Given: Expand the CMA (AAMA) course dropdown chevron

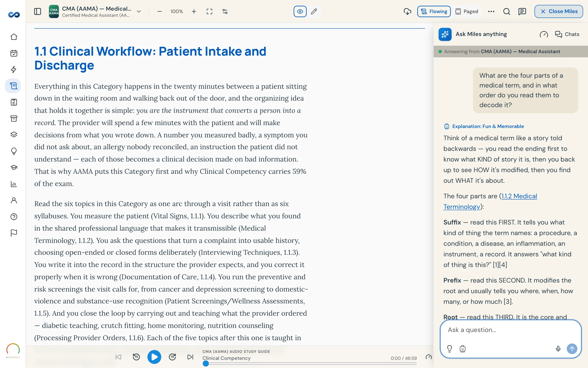Looking at the screenshot, I should [x=139, y=11].
